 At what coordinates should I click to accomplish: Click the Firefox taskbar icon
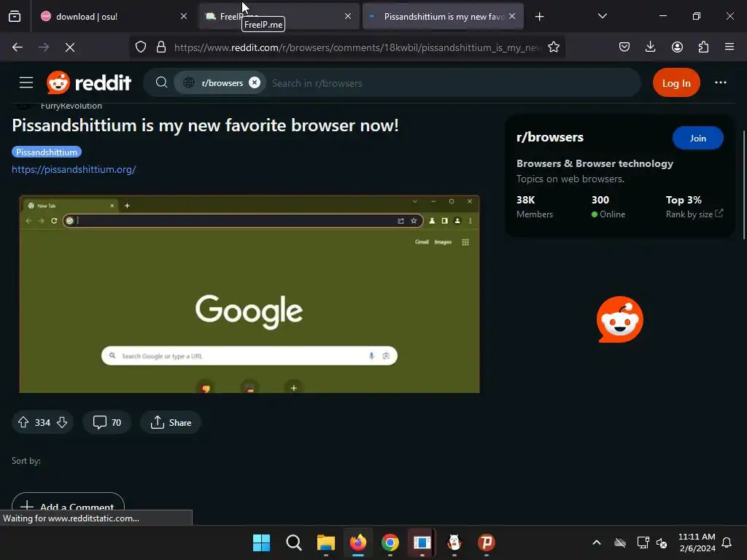tap(357, 542)
